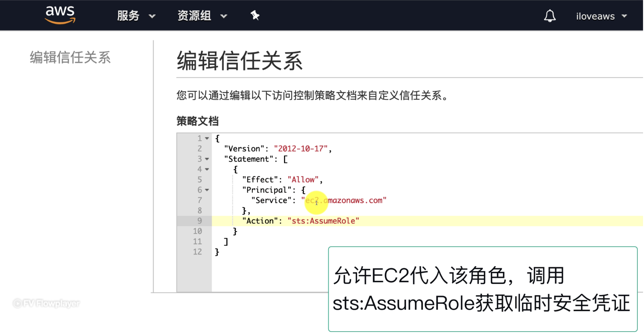Open the iloveaws account menu
Screen dimensions: 644x336
point(595,16)
